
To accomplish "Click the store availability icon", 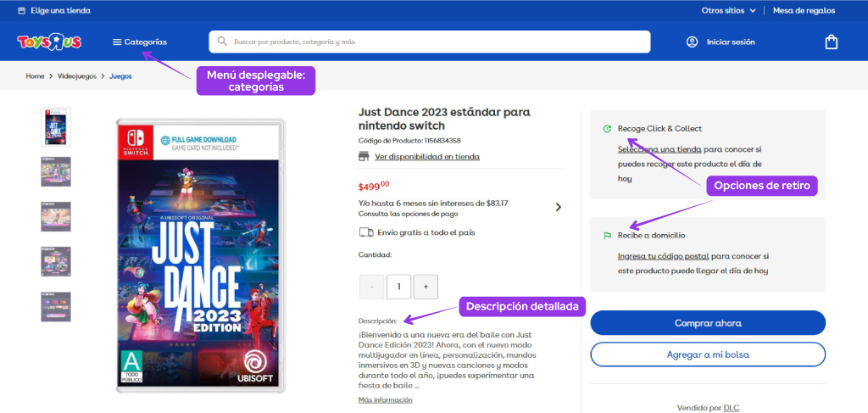I will pyautogui.click(x=364, y=157).
